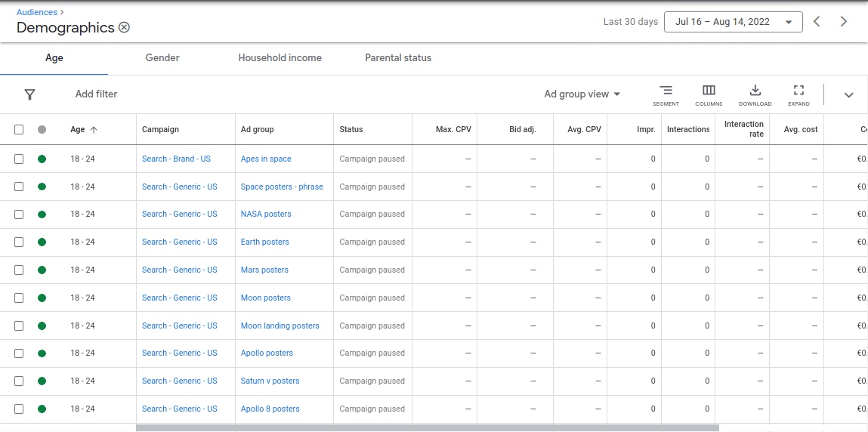Open the Apollo 8 posters ad group

click(270, 409)
